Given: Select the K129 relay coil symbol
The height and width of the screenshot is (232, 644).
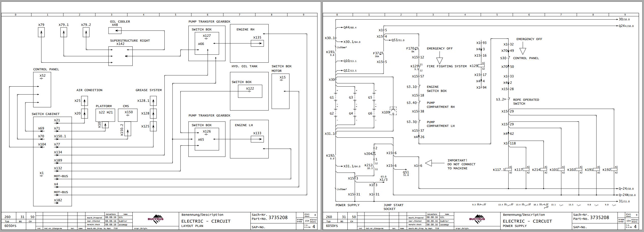Looking at the screenshot, I should click(x=481, y=66).
